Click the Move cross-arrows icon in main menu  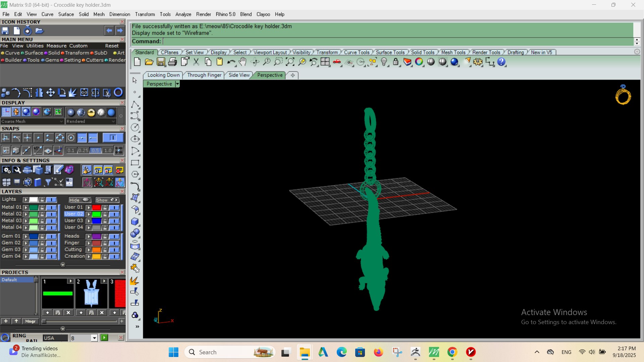[x=51, y=93]
